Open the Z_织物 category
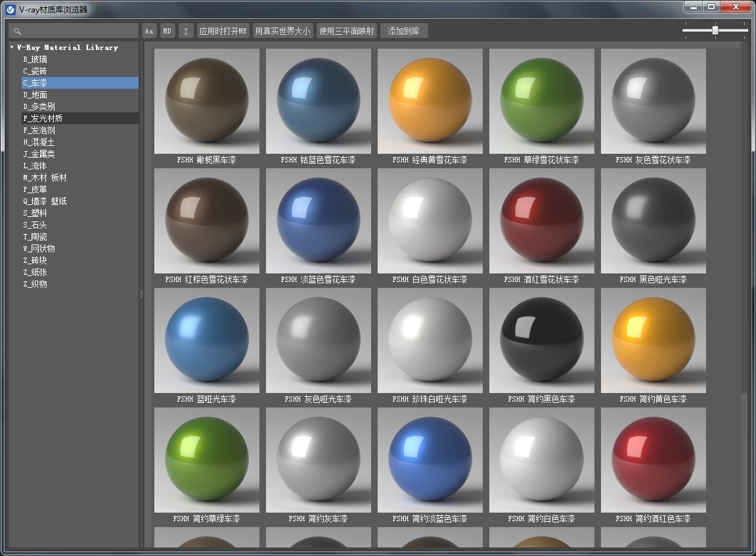Viewport: 756px width, 556px height. pyautogui.click(x=35, y=284)
